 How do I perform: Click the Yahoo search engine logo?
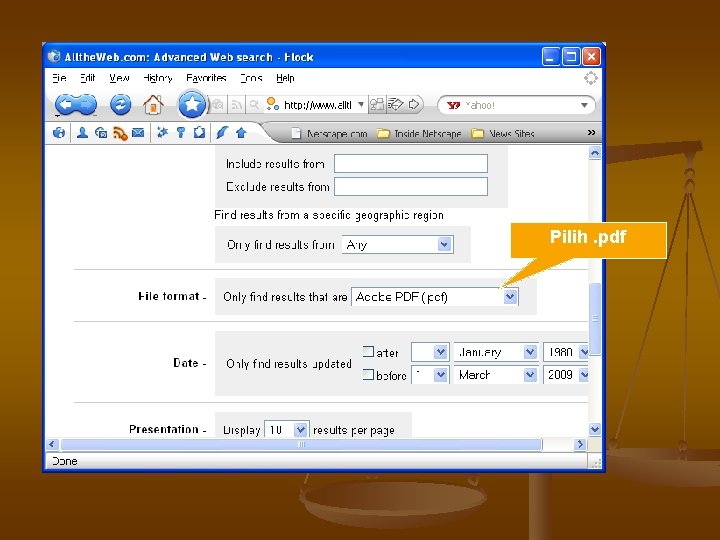click(453, 105)
